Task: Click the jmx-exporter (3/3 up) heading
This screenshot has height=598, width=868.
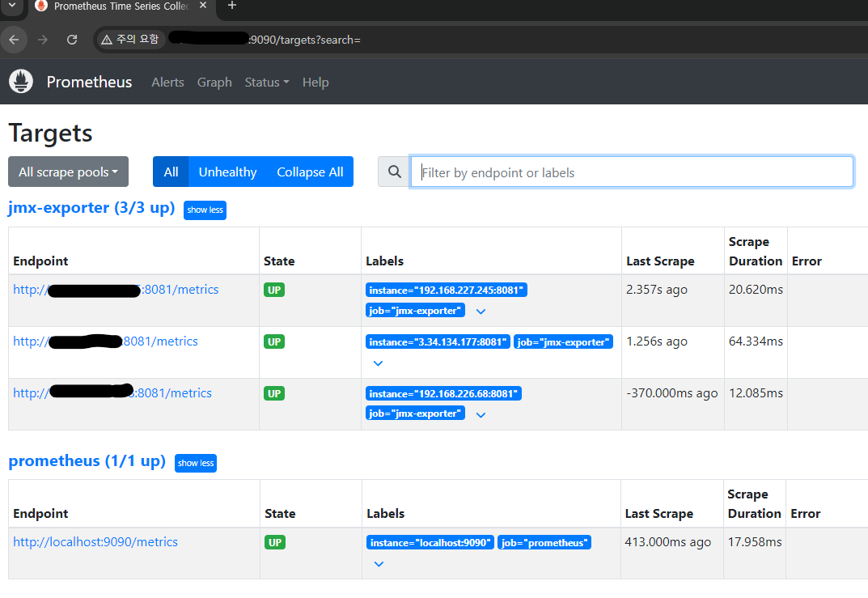Action: [x=91, y=208]
